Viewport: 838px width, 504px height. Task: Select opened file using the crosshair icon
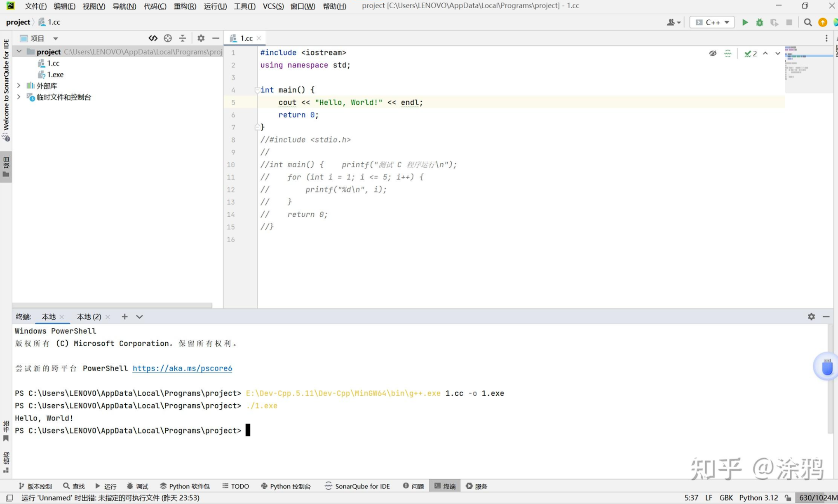[168, 38]
